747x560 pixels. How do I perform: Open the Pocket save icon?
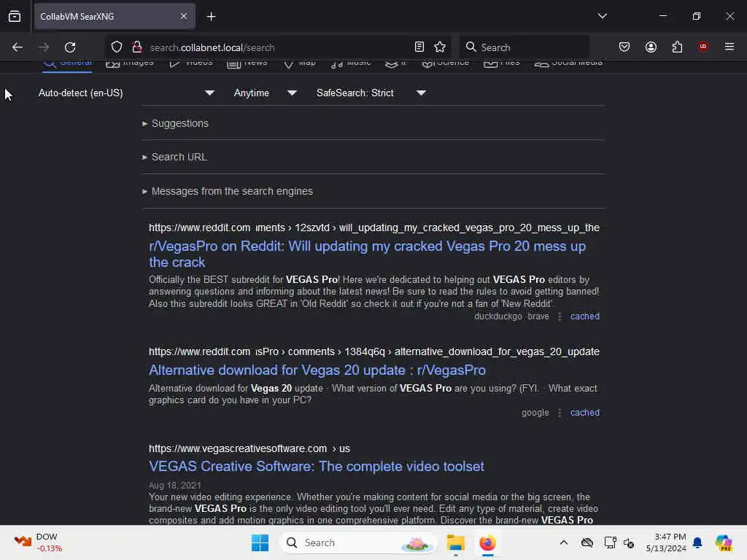624,47
